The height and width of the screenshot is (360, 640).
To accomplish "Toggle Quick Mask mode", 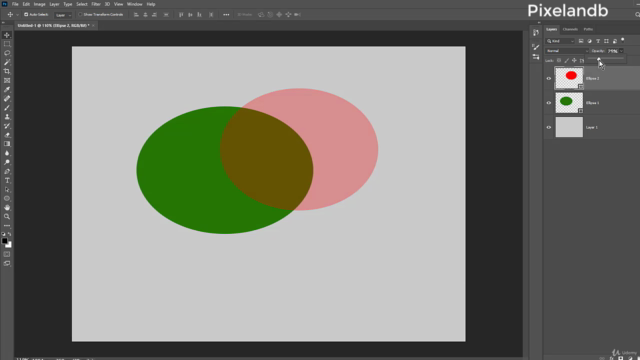I will coord(7,254).
